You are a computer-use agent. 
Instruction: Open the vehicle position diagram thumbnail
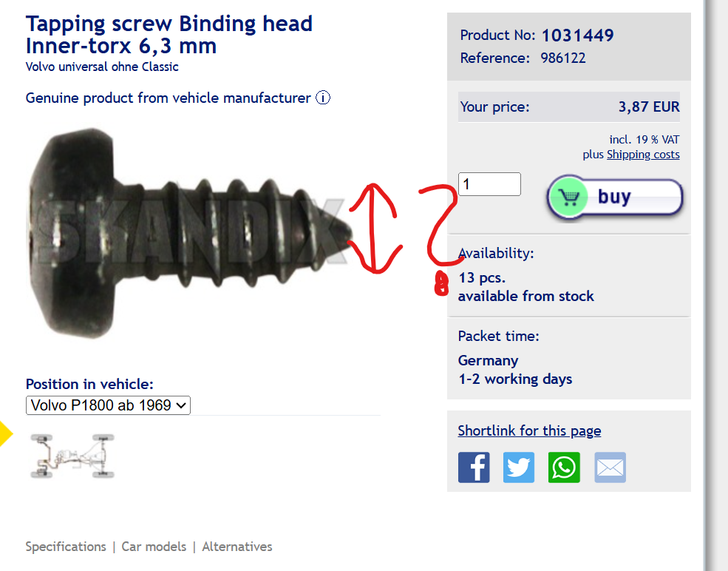click(x=72, y=456)
